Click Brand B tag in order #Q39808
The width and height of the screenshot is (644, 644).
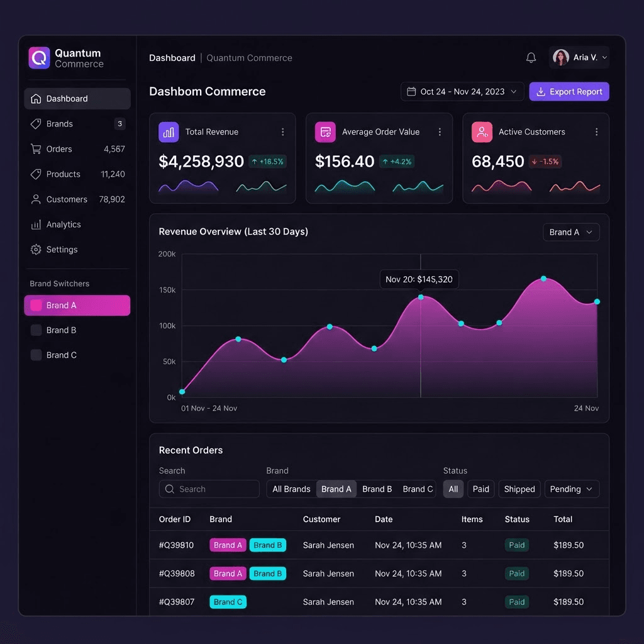click(x=268, y=574)
